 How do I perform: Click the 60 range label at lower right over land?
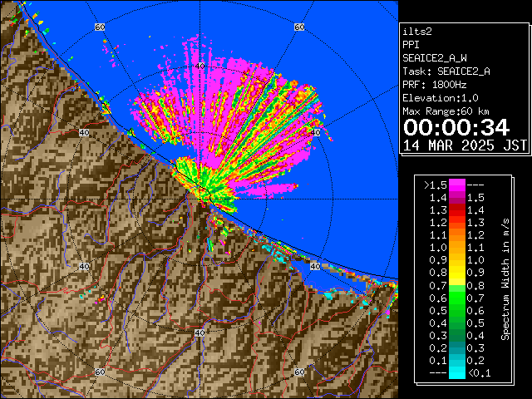(x=299, y=372)
